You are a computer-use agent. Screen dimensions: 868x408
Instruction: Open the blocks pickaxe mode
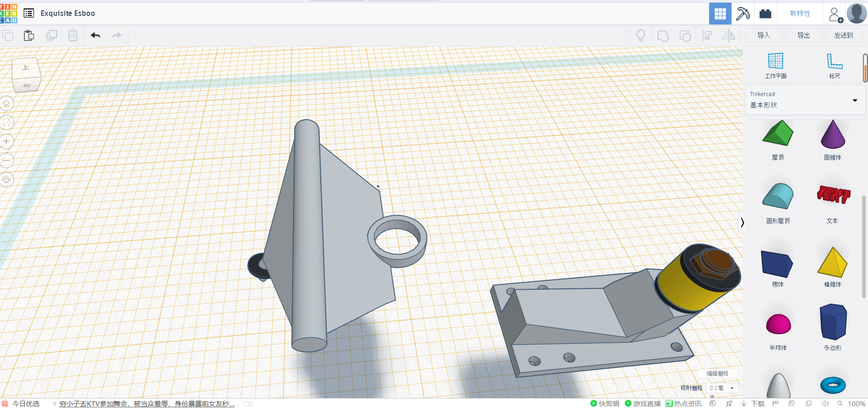pos(743,14)
